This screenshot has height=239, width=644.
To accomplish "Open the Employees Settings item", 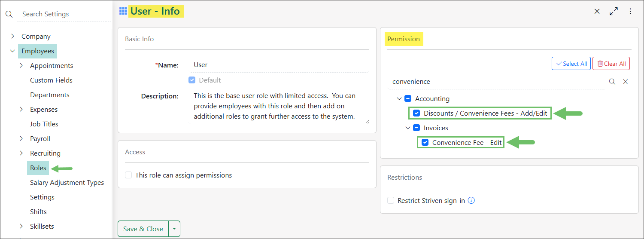I will 42,197.
